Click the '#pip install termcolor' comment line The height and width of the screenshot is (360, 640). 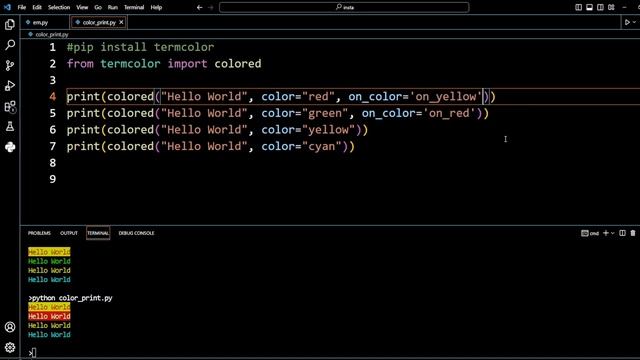click(x=140, y=47)
